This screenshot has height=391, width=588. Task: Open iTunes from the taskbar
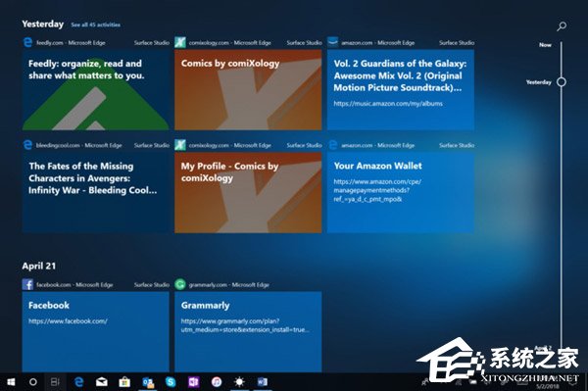[217, 382]
